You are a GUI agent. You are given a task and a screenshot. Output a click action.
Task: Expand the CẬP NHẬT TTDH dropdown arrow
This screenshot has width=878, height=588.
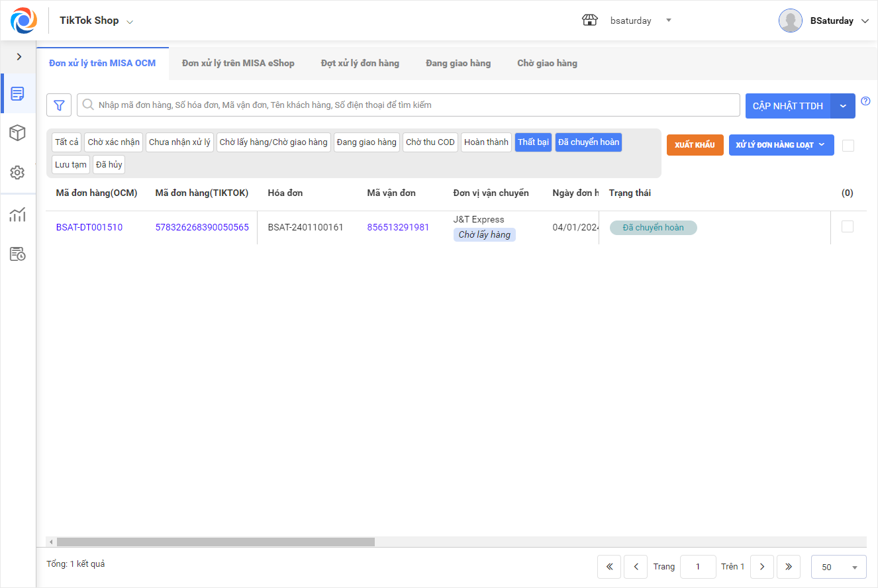point(843,106)
